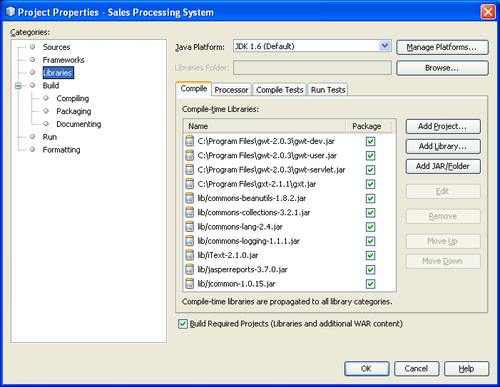This screenshot has width=500, height=387.
Task: Click the Add JAR/Folder button
Action: (x=443, y=166)
